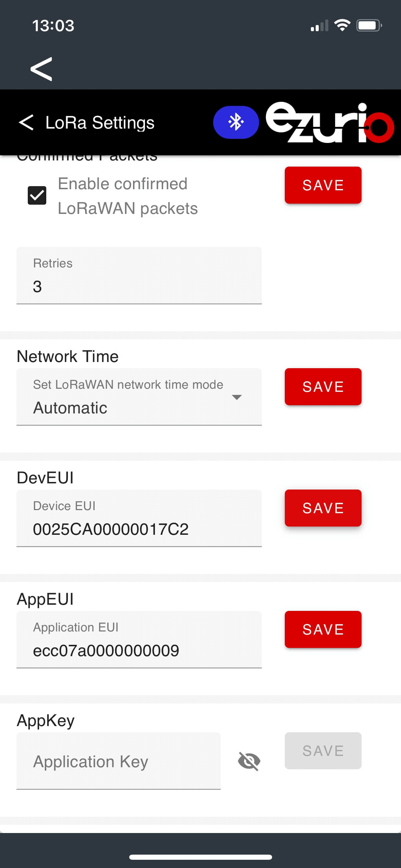Save the Confirmed Packets setting
Image resolution: width=401 pixels, height=868 pixels.
(x=323, y=185)
